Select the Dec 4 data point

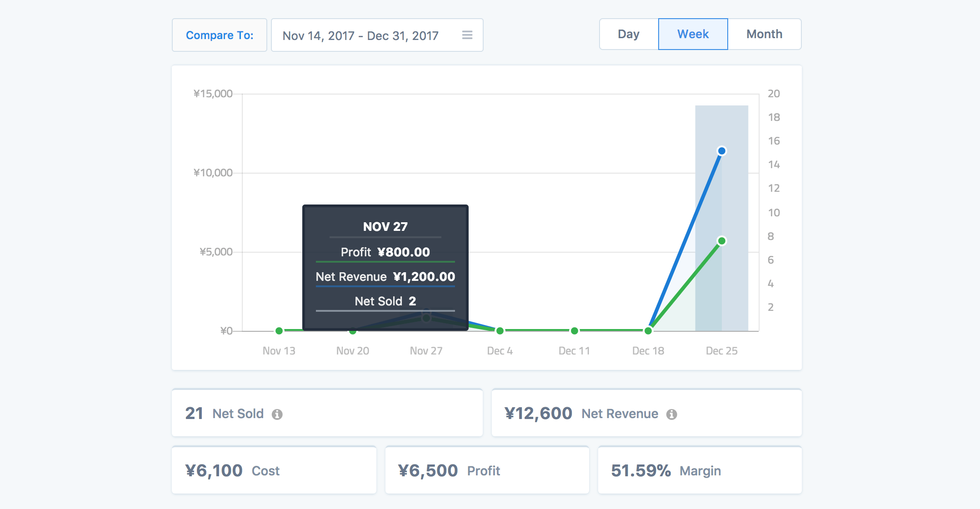(x=500, y=331)
